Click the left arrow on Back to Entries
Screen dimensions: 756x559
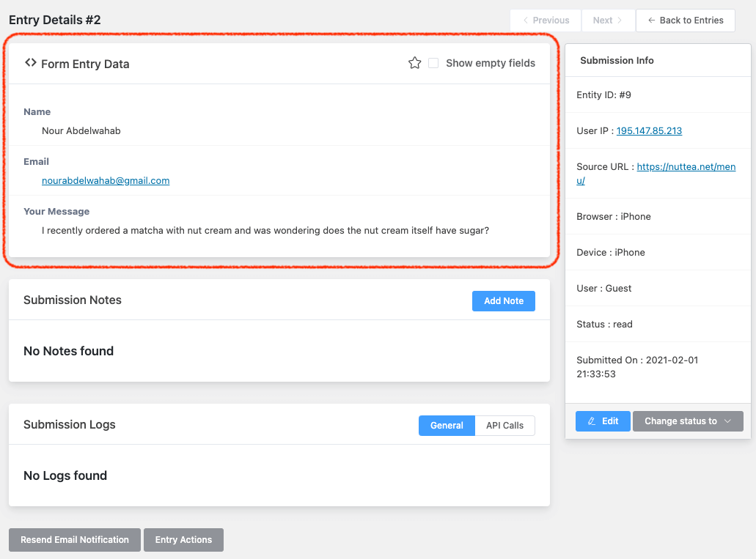point(651,21)
